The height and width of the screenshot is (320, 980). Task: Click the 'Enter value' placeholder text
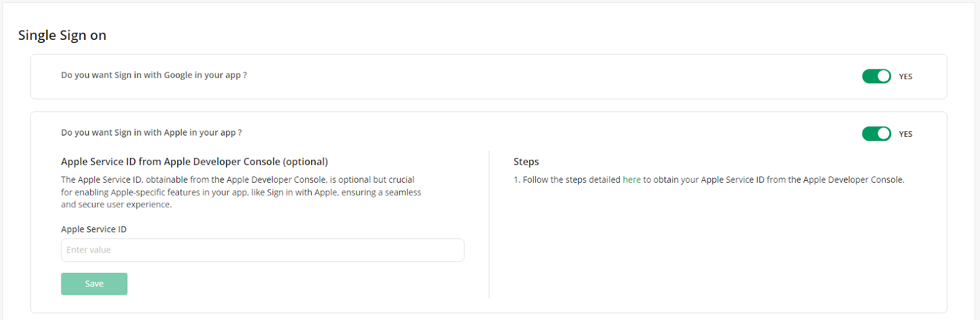89,250
